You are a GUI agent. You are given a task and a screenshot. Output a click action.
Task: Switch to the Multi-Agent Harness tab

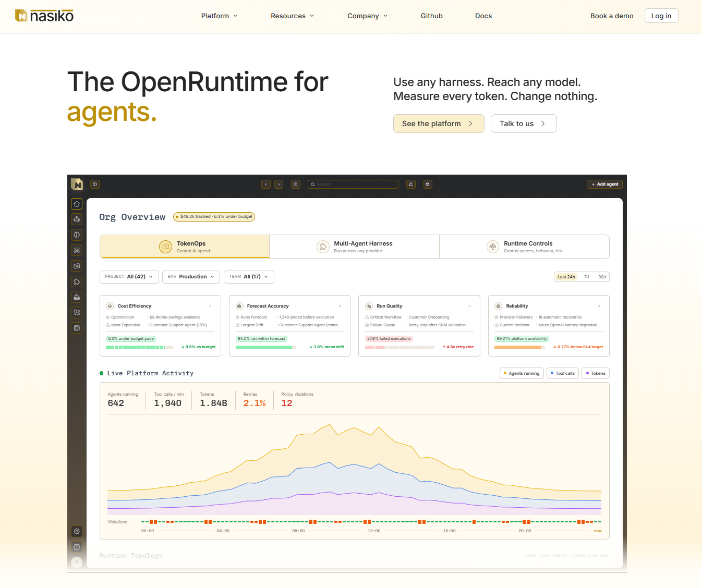pyautogui.click(x=355, y=247)
